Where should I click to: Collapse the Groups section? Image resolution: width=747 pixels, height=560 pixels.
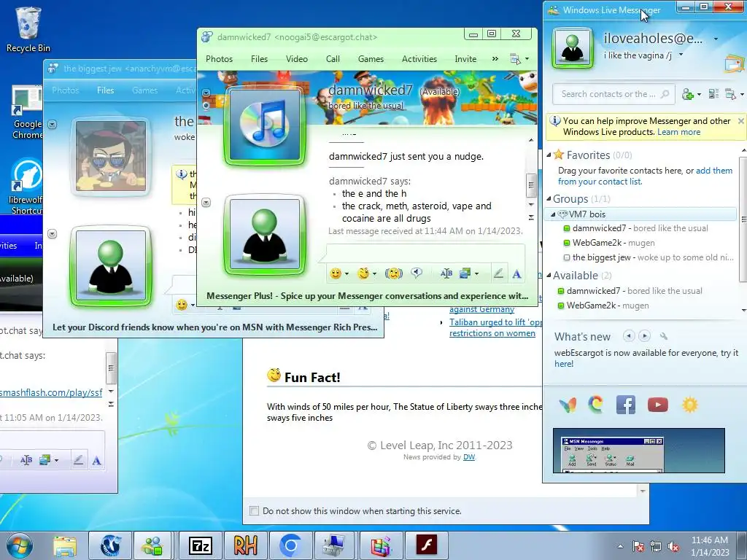pos(549,198)
